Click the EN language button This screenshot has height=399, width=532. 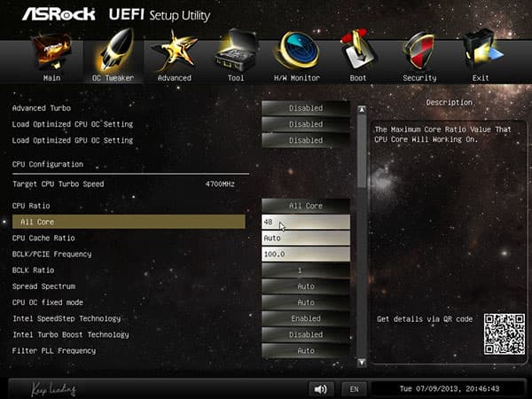point(354,389)
